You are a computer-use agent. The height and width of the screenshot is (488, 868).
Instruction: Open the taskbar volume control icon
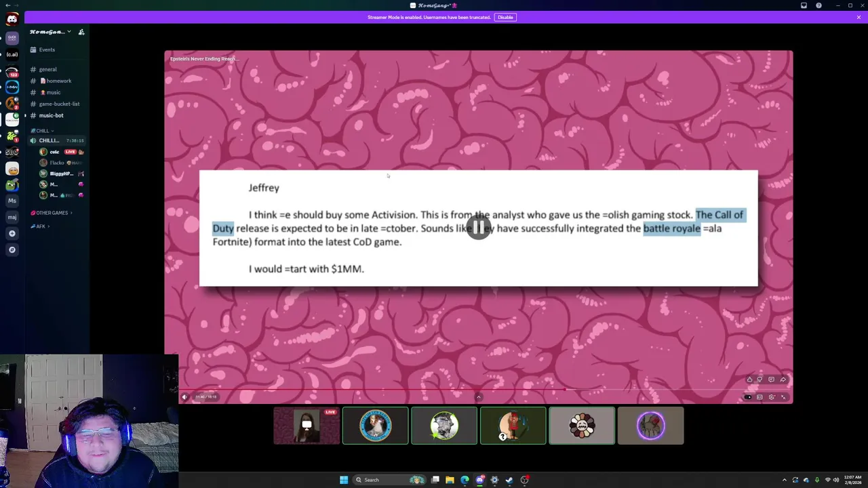[x=835, y=480]
